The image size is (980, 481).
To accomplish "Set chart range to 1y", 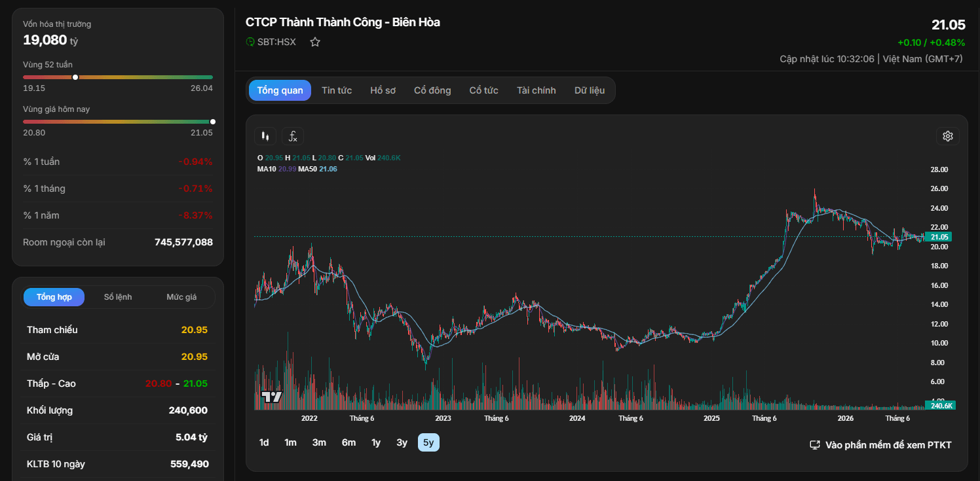I will coord(376,443).
